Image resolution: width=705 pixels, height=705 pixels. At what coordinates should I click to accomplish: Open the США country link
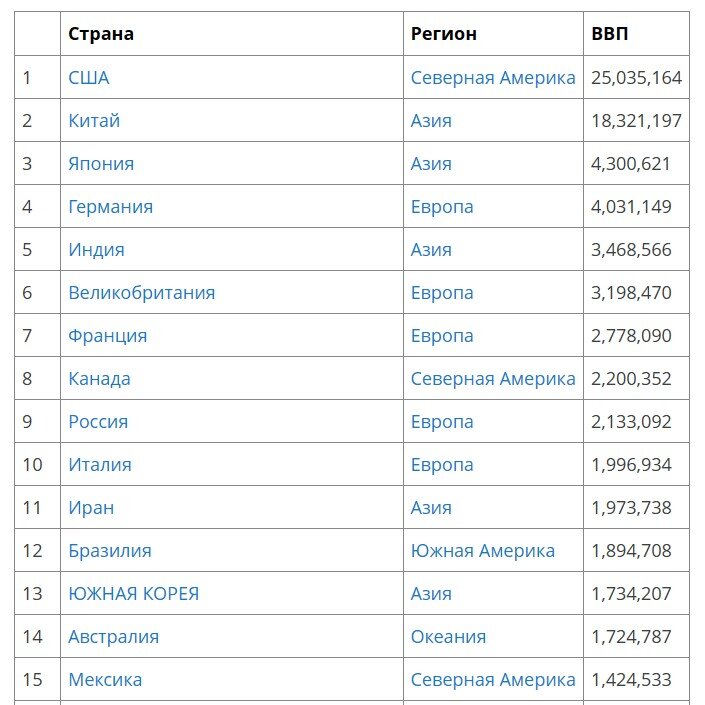pyautogui.click(x=89, y=78)
